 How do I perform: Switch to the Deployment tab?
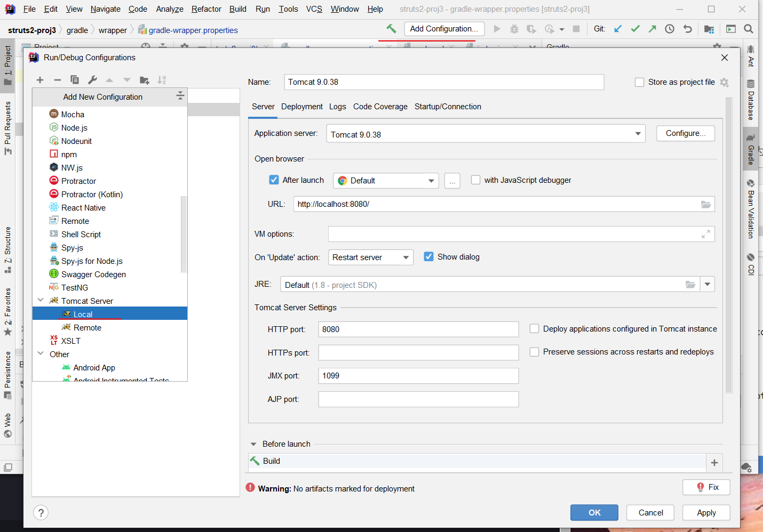click(302, 107)
